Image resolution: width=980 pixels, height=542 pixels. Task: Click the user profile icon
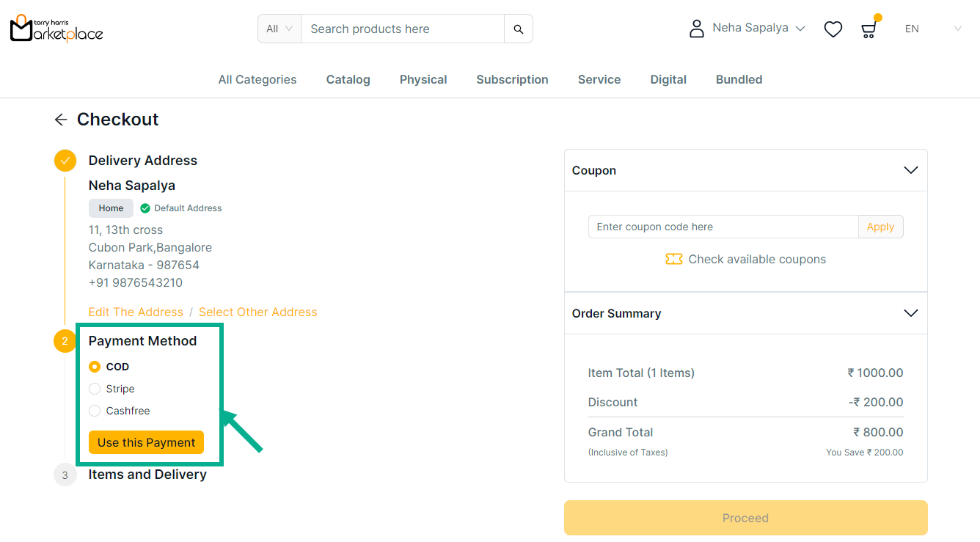(696, 29)
